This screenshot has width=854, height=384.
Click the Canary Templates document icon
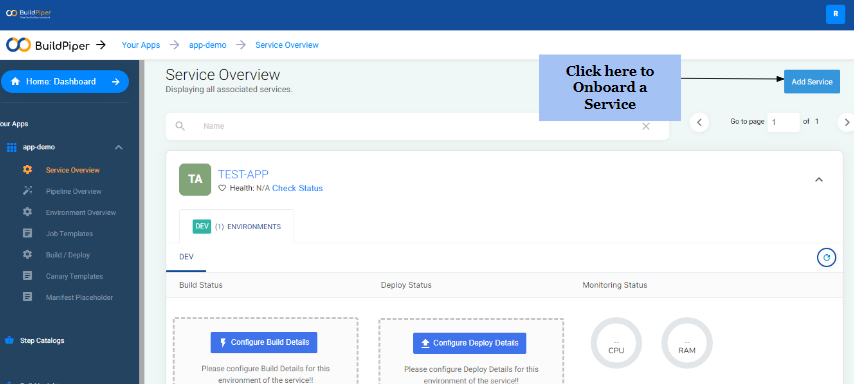coord(27,276)
